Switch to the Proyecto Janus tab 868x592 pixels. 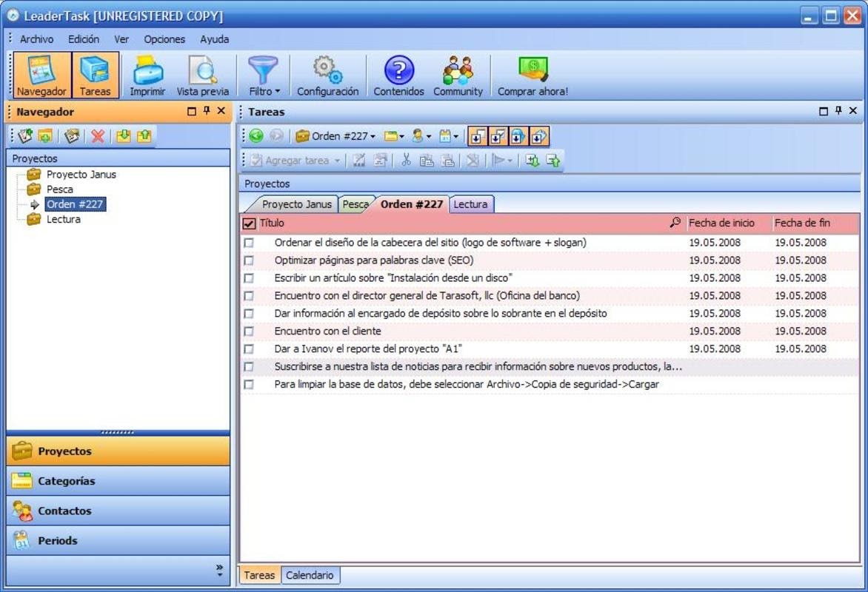pos(297,204)
